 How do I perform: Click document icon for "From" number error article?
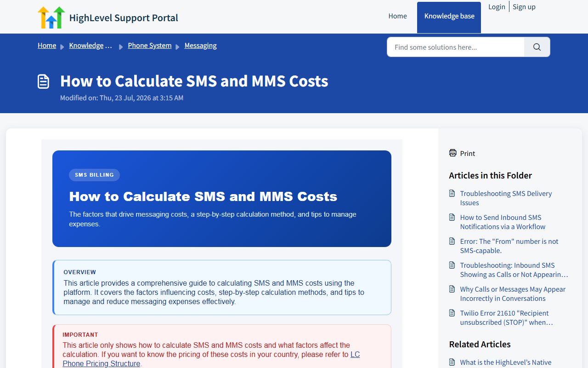(452, 241)
